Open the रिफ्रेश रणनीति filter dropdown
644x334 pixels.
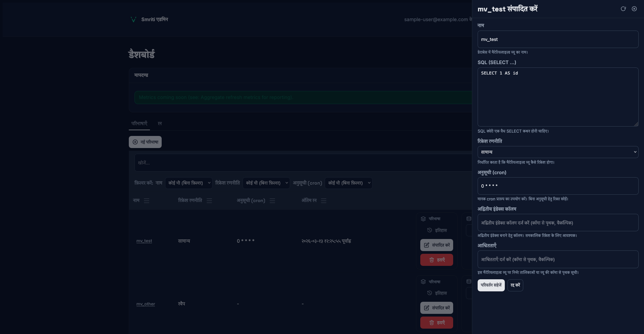(x=266, y=183)
